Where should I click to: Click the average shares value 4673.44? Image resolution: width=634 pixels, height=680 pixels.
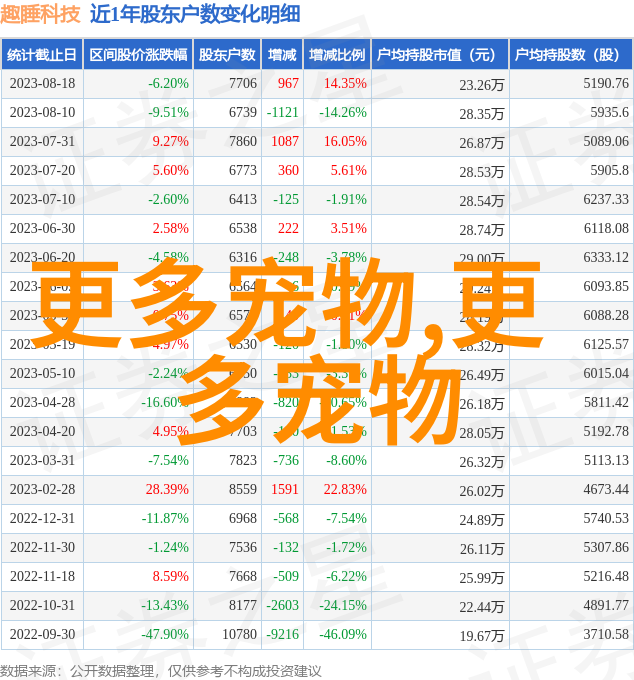click(606, 489)
